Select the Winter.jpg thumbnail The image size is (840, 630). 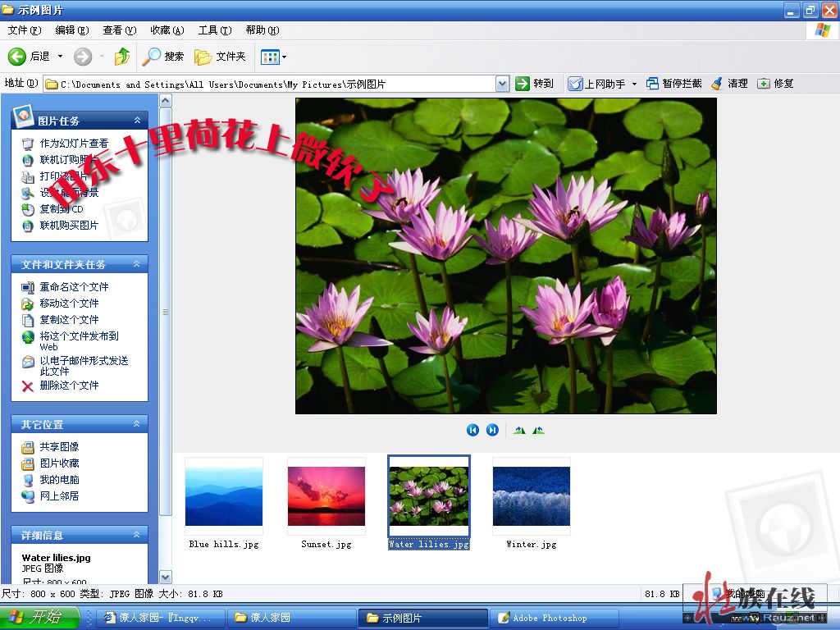tap(531, 496)
